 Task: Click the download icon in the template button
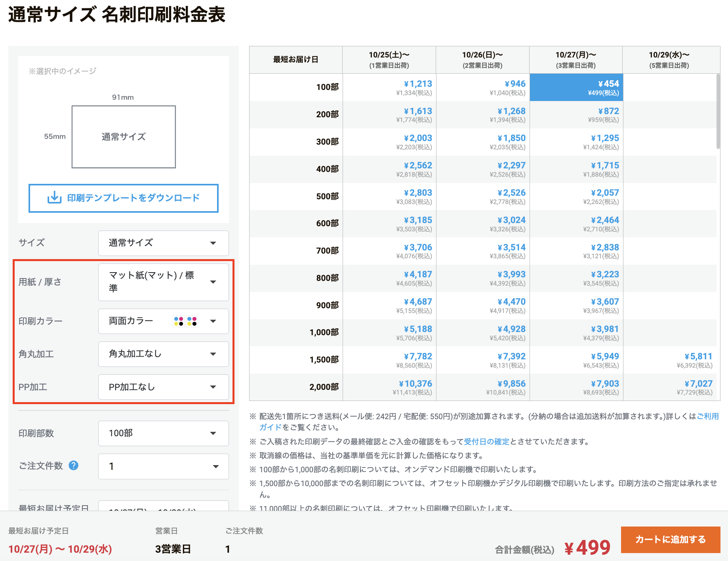pos(54,198)
